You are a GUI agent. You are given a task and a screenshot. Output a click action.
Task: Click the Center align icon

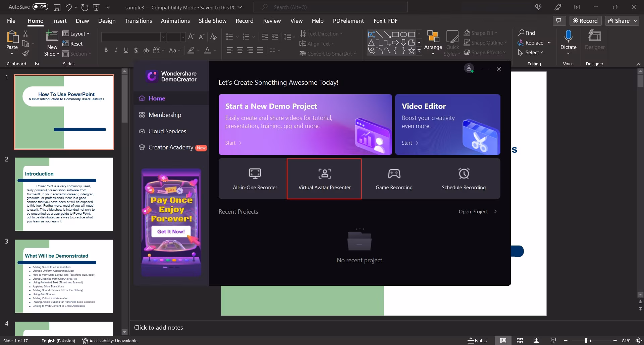240,50
